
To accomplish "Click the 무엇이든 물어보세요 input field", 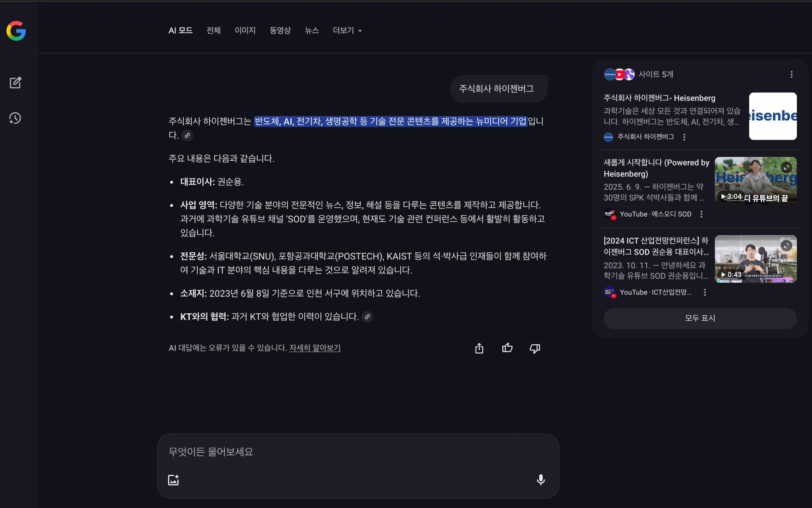I will (358, 452).
